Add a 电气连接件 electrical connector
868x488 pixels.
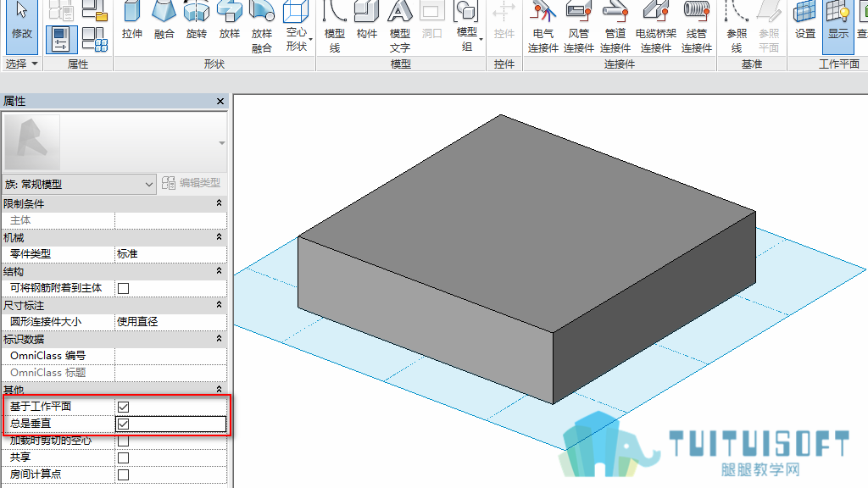543,26
